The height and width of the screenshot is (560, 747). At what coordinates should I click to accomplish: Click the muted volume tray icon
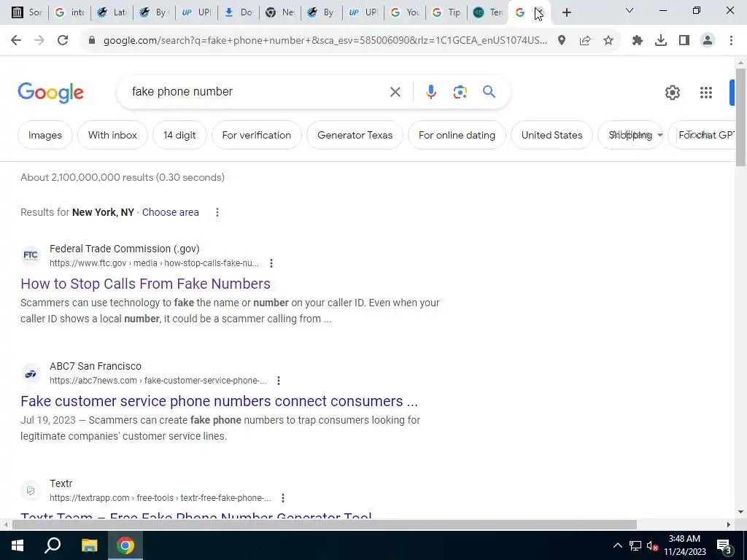[x=653, y=545]
